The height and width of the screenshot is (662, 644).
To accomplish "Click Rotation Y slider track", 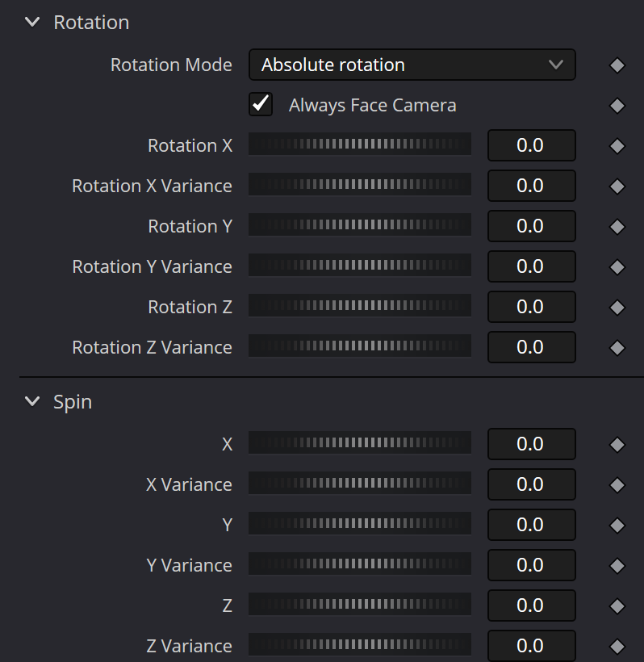I will [x=360, y=224].
